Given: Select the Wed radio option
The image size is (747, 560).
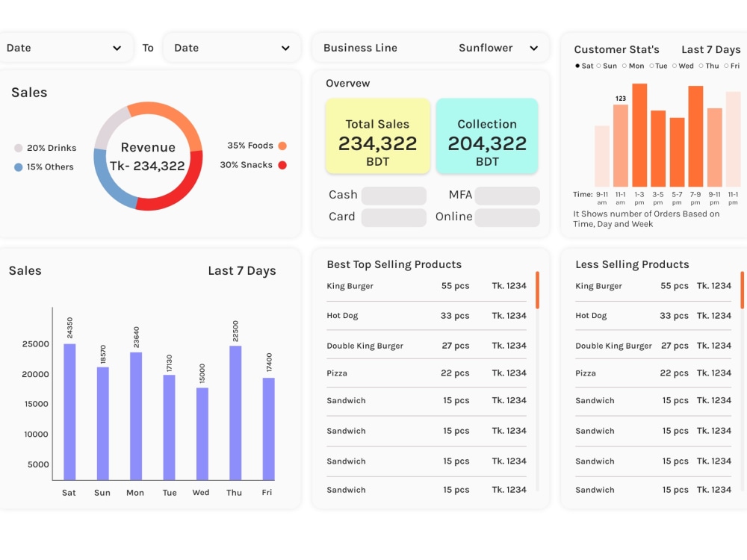Looking at the screenshot, I should (675, 66).
